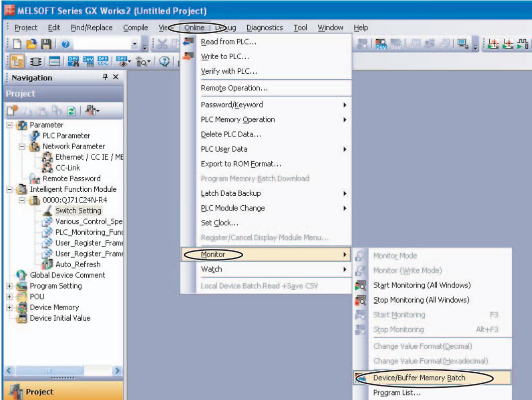The width and height of the screenshot is (532, 400).
Task: Expand the Device Memory tree node
Action: point(10,307)
